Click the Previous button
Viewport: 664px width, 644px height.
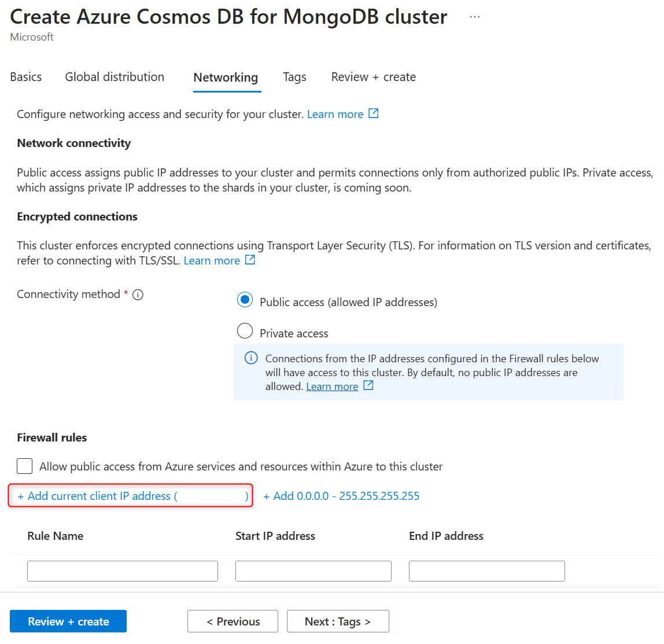point(233,621)
